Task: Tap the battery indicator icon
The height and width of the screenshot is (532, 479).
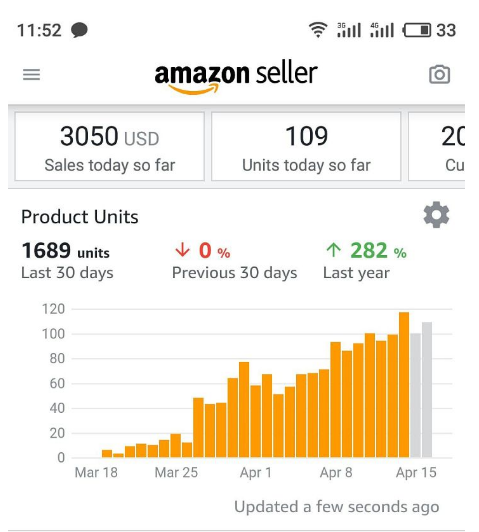Action: click(x=417, y=30)
